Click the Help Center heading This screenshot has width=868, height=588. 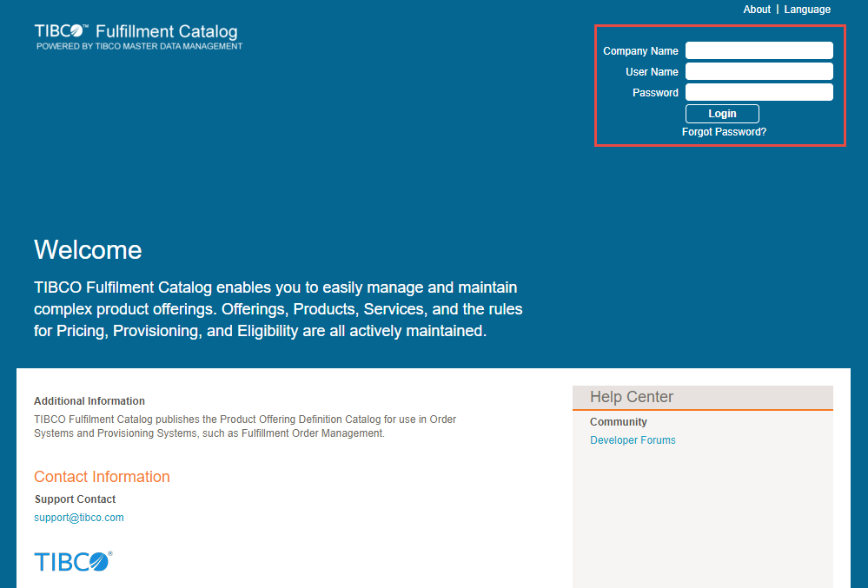tap(632, 397)
